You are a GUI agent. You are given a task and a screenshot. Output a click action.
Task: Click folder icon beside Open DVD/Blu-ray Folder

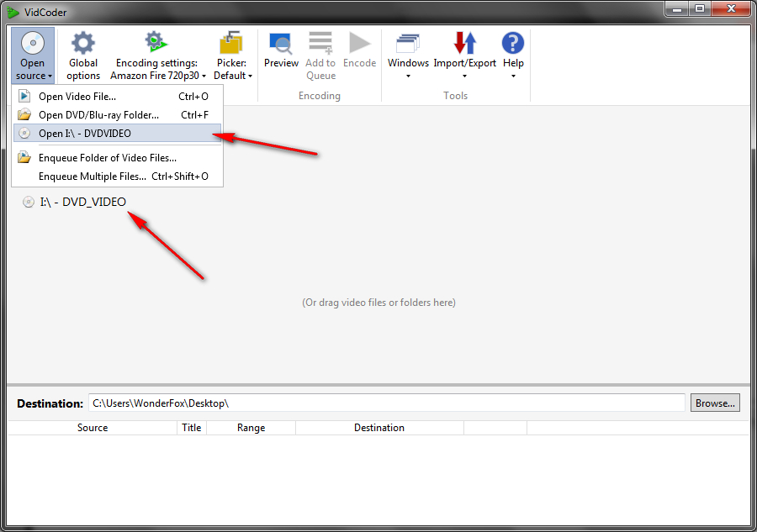(x=24, y=115)
